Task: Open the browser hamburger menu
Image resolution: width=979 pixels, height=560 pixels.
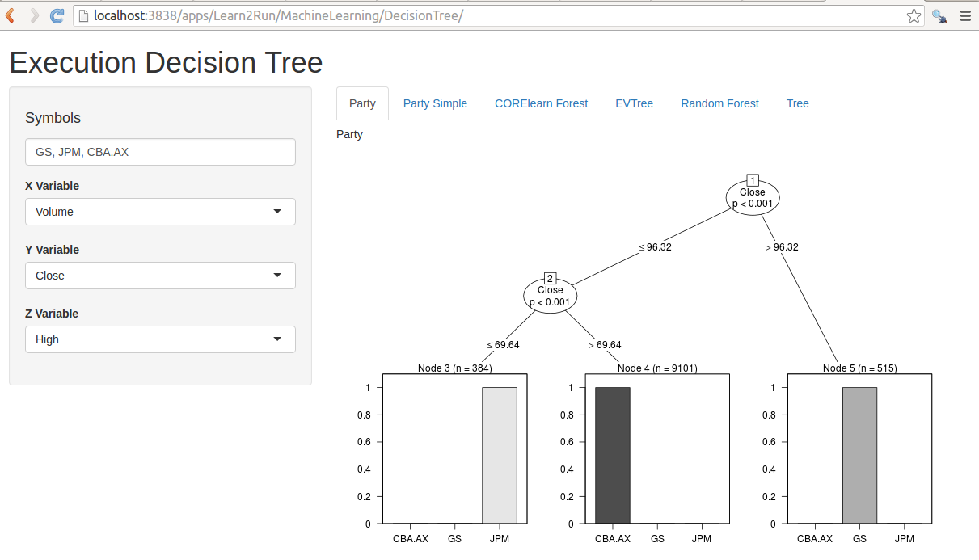Action: pos(965,15)
